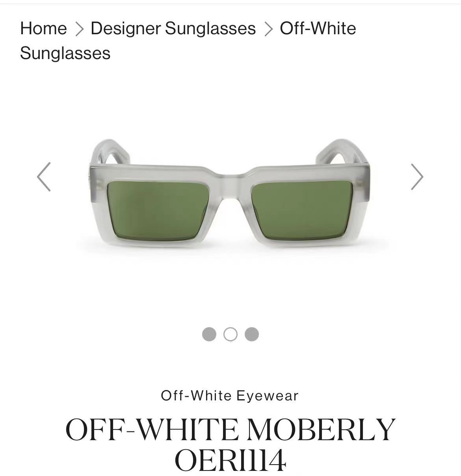This screenshot has width=461, height=476.
Task: Click the next image right arrow
Action: click(x=417, y=177)
